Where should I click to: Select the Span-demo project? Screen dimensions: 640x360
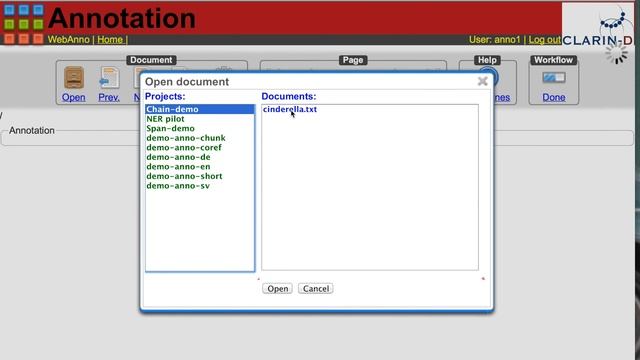pos(200,128)
